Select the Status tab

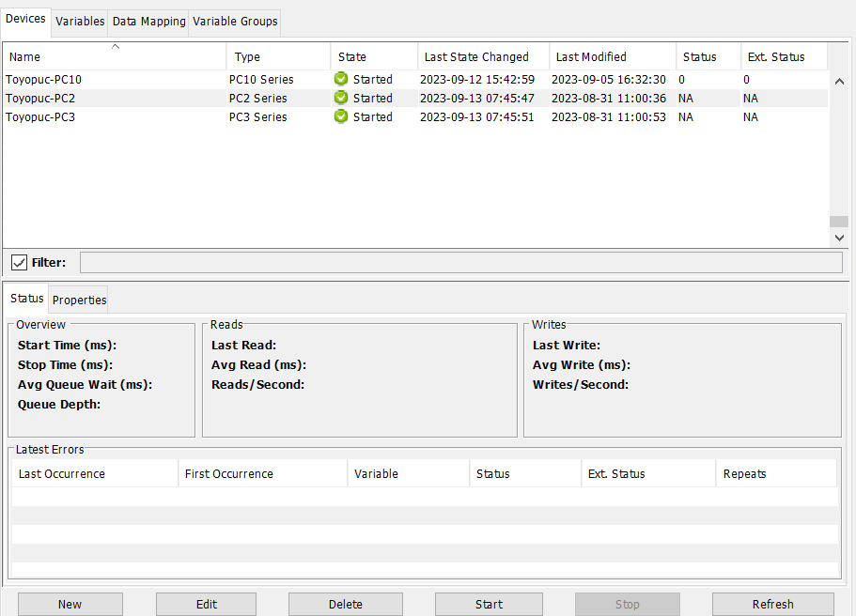[x=26, y=299]
